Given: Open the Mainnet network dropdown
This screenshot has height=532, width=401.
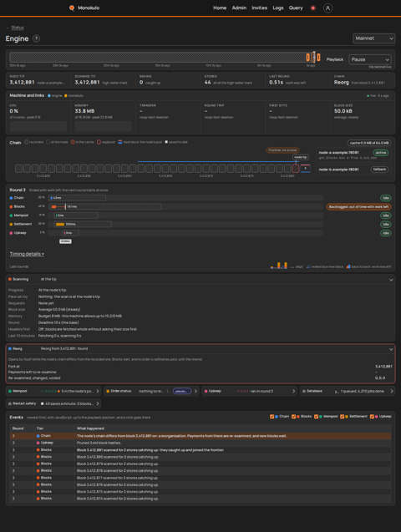Looking at the screenshot, I should tap(374, 38).
